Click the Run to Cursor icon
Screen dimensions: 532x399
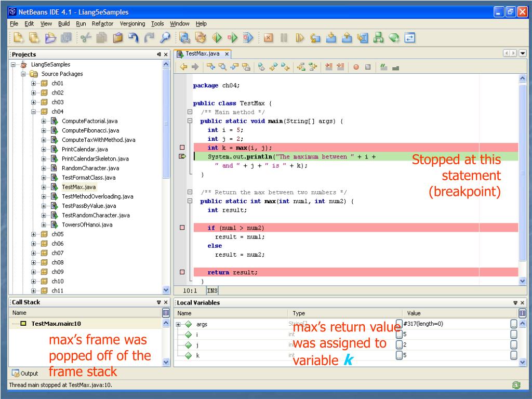(362, 37)
